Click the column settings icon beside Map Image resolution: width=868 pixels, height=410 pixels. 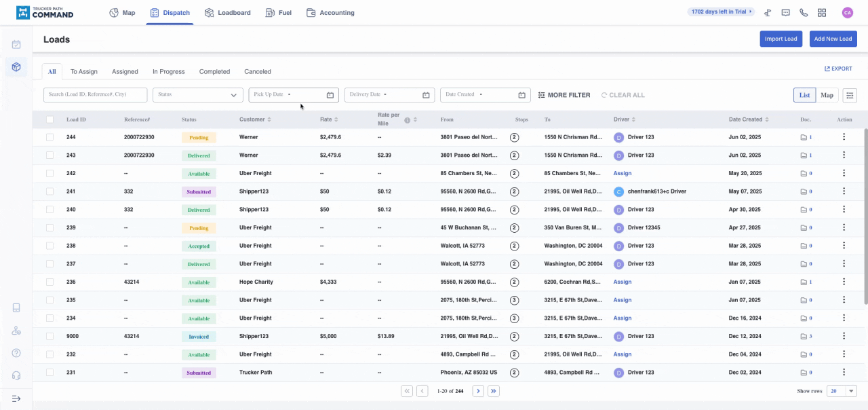coord(850,95)
